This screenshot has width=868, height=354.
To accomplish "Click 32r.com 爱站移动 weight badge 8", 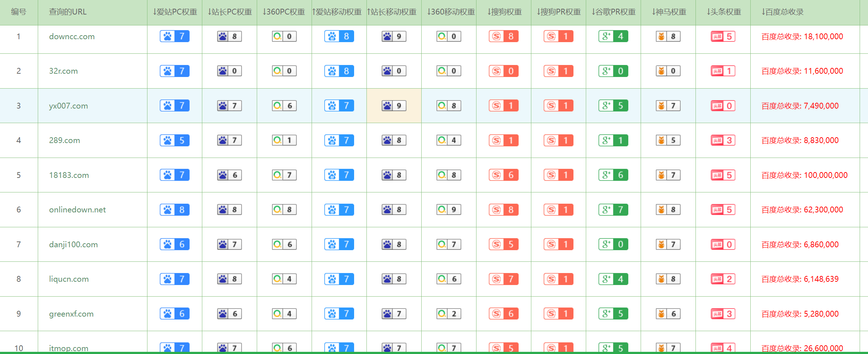I will (x=339, y=71).
